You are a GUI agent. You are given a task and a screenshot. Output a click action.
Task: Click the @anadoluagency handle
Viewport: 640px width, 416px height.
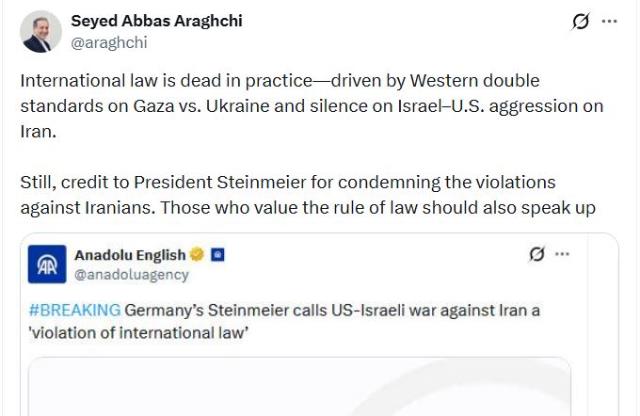click(x=131, y=274)
